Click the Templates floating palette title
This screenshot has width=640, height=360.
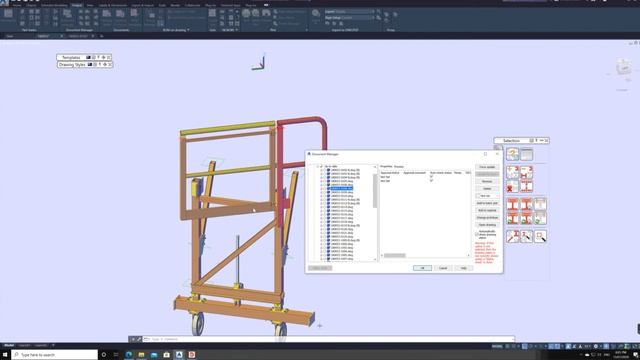click(x=71, y=58)
